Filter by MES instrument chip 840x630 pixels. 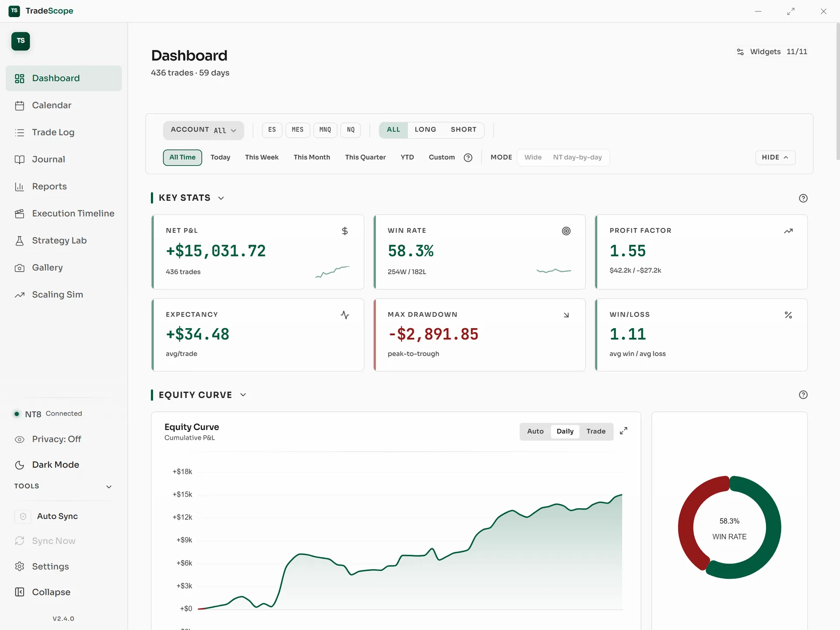[x=297, y=130]
